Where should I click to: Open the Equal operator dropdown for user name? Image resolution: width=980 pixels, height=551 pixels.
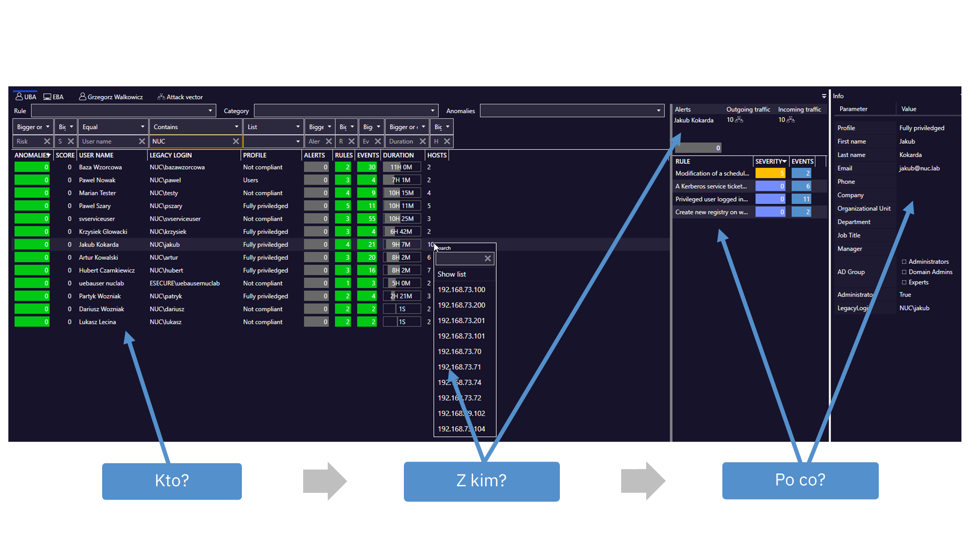(x=113, y=127)
